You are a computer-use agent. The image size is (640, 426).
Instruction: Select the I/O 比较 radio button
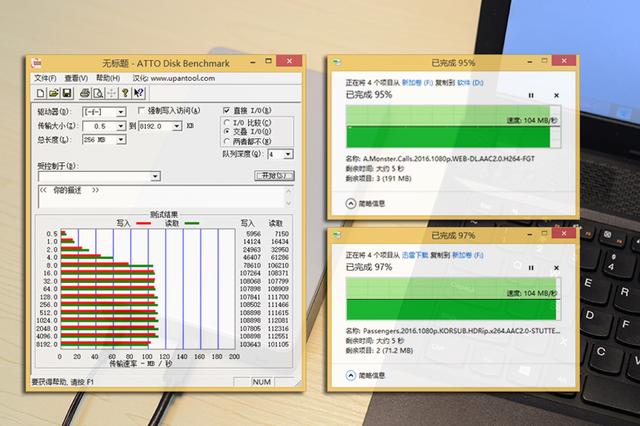pos(227,122)
